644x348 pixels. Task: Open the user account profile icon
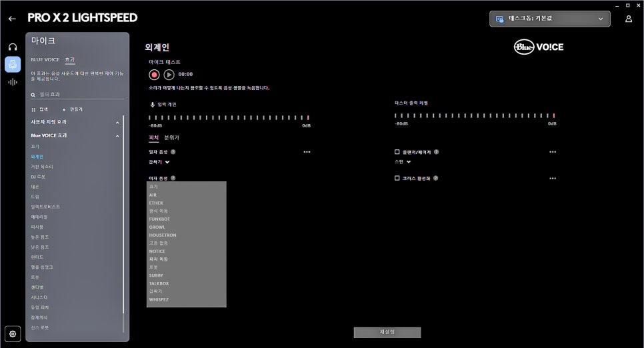pyautogui.click(x=629, y=19)
